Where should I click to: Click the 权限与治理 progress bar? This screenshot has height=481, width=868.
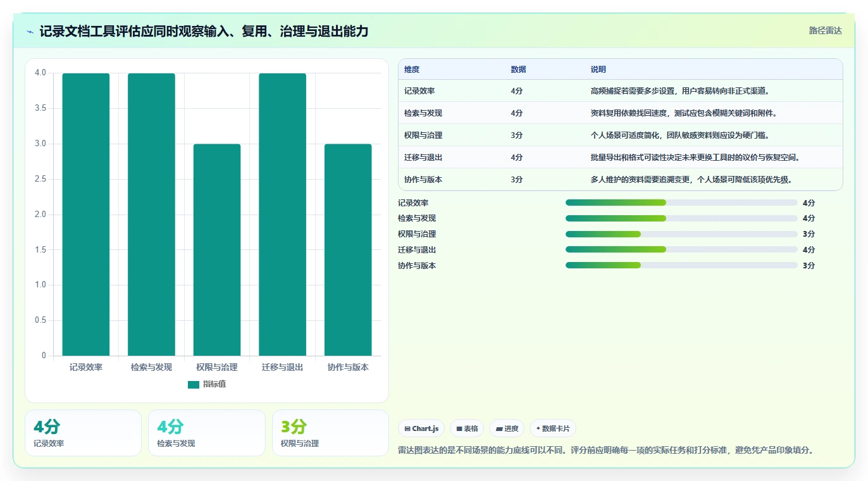pyautogui.click(x=681, y=234)
